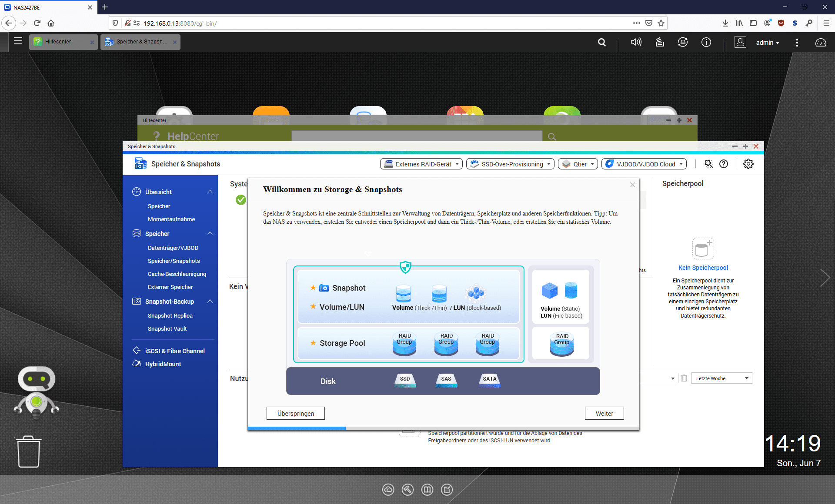This screenshot has height=504, width=835.
Task: Open the Letzte Woche time range dropdown
Action: click(722, 378)
